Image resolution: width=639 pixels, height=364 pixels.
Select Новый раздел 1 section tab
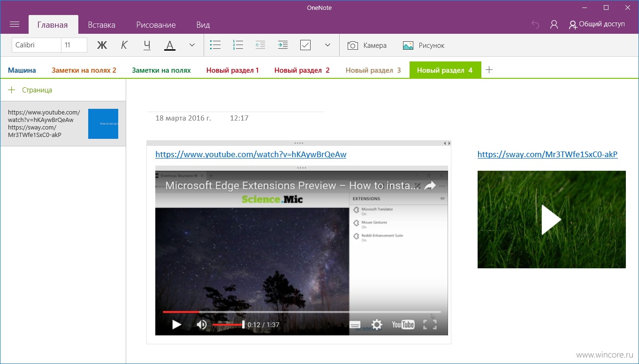pyautogui.click(x=233, y=70)
